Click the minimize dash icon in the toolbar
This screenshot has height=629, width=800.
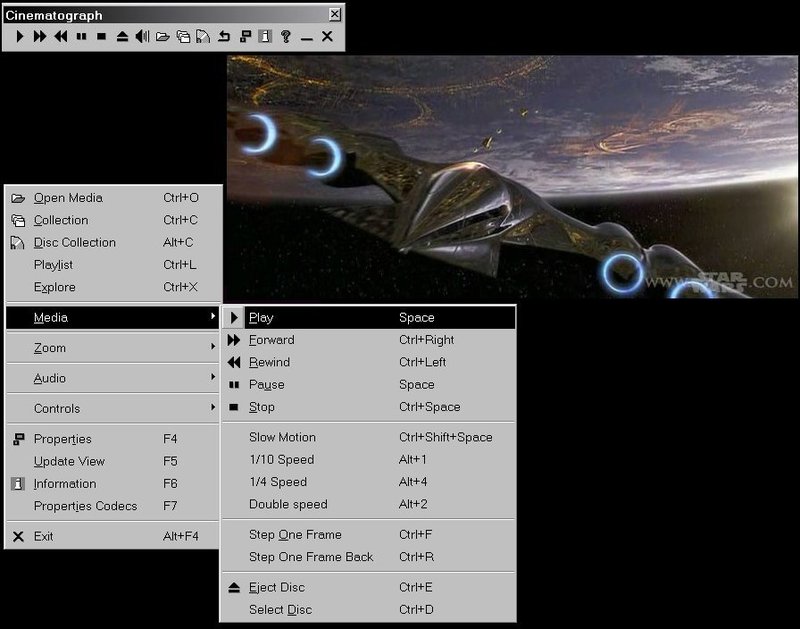pyautogui.click(x=307, y=39)
